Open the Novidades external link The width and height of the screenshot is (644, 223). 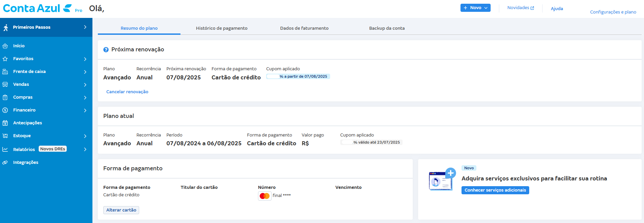click(x=520, y=8)
